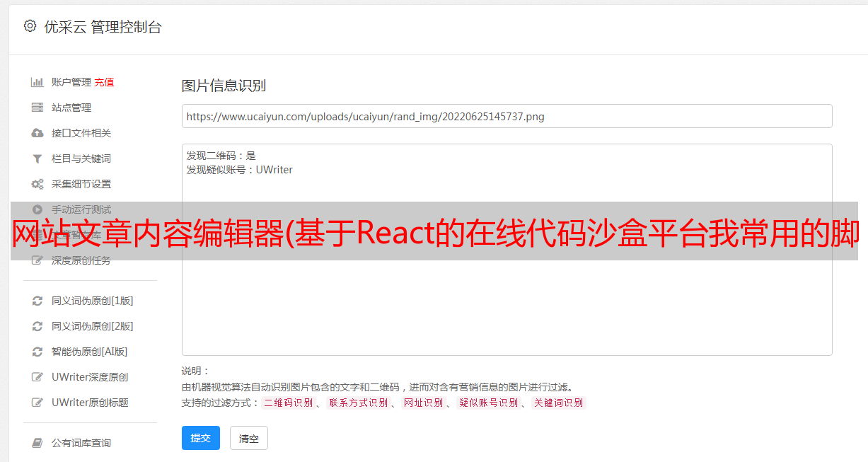Click the image URL input field

[x=507, y=116]
